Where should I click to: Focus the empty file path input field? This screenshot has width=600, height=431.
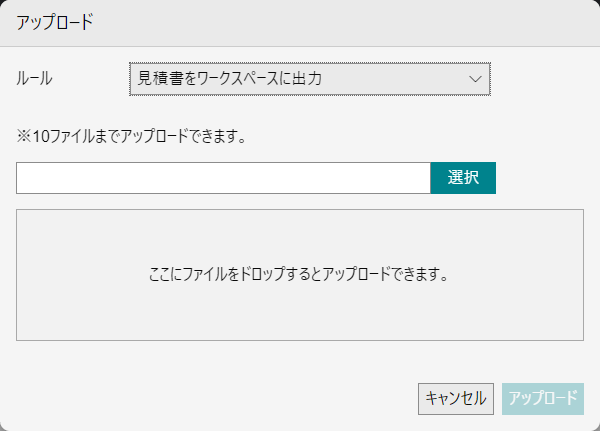click(x=223, y=178)
